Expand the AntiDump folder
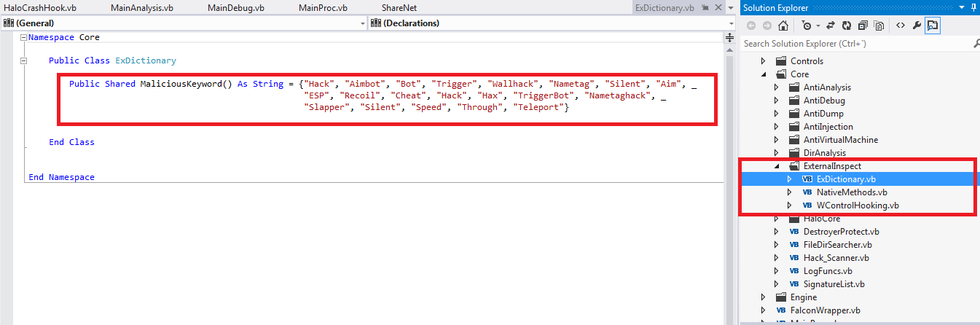 coord(777,114)
